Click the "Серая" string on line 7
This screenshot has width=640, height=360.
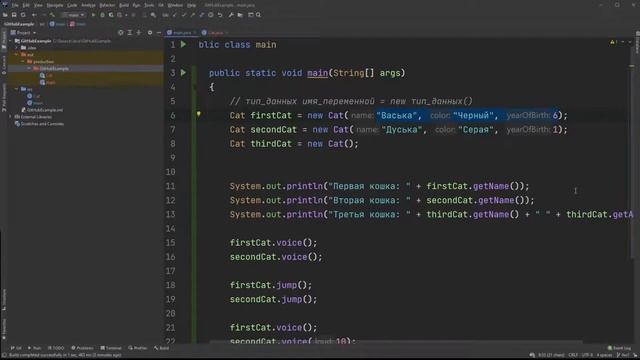coord(476,130)
